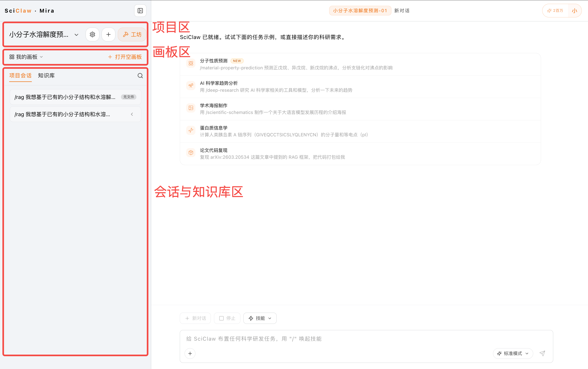Click the 停止 button
This screenshot has height=369, width=588.
[x=227, y=318]
